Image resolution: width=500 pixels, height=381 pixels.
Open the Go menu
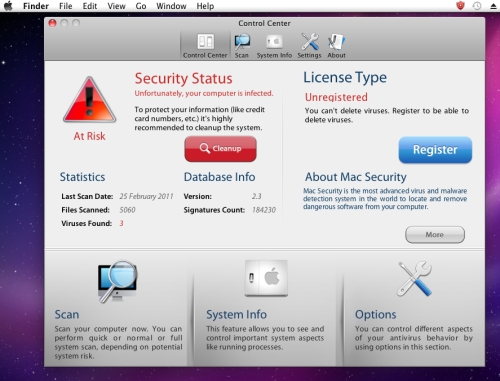(x=141, y=6)
